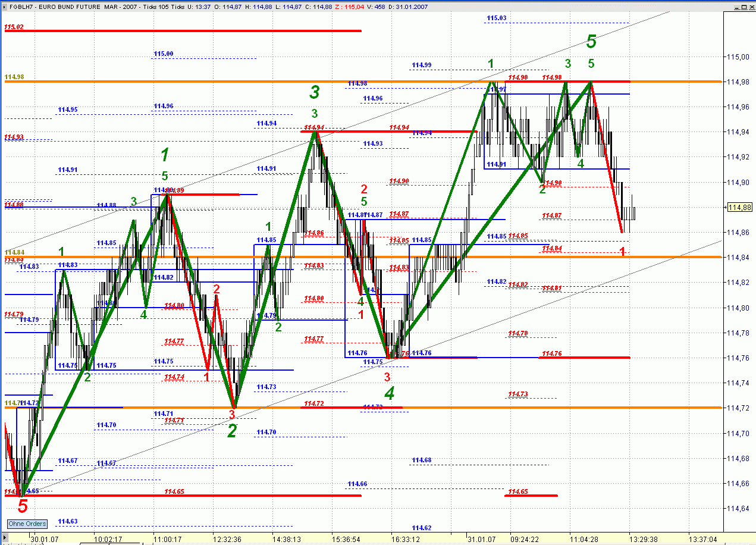Click the 09:24:22 time axis label

tap(525, 539)
